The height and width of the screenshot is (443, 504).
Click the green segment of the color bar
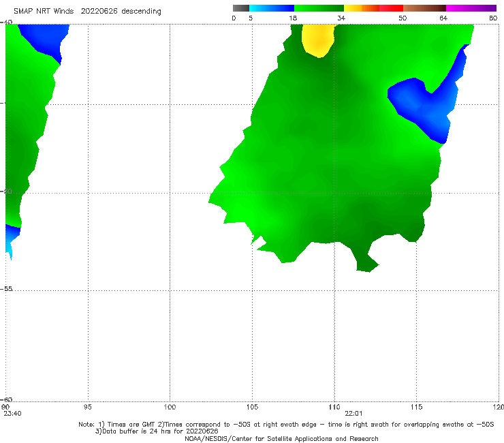click(x=319, y=8)
